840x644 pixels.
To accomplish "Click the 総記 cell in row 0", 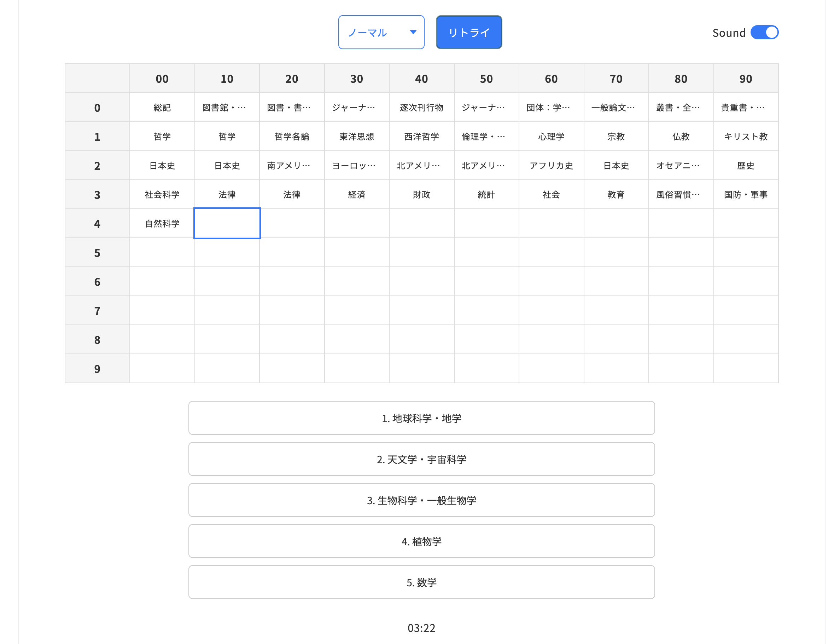I will click(162, 107).
